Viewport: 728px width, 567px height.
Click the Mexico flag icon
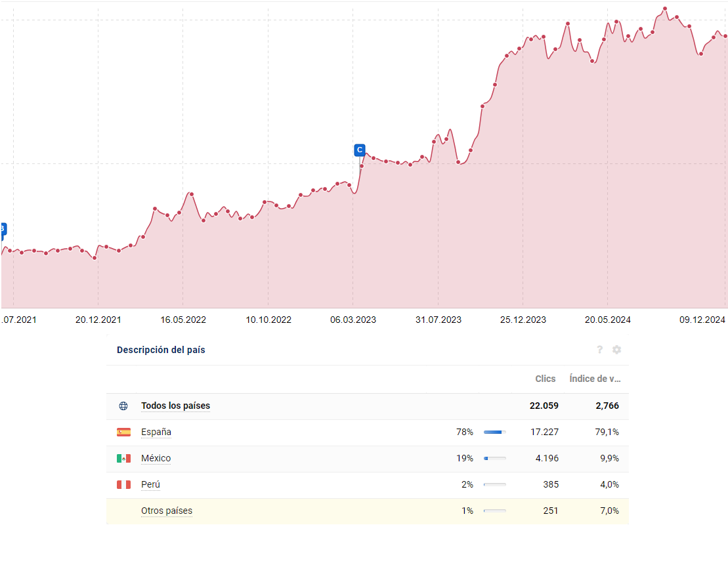coord(123,458)
